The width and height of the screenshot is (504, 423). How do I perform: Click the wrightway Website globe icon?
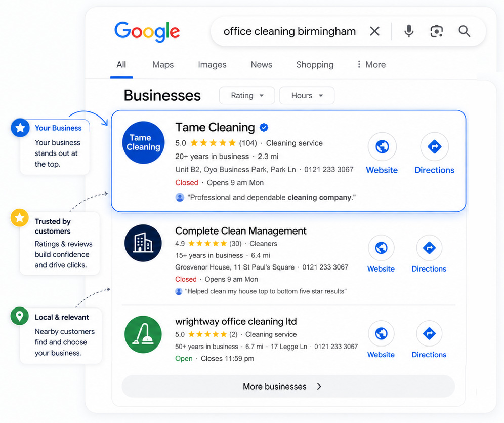[381, 333]
